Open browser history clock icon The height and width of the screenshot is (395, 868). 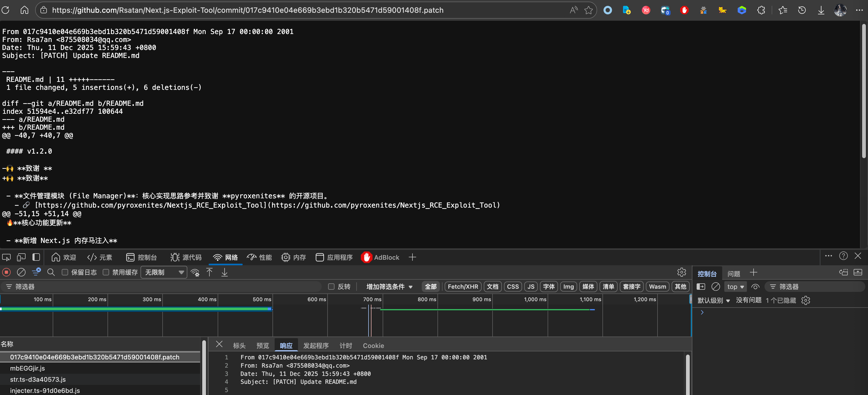(x=802, y=10)
